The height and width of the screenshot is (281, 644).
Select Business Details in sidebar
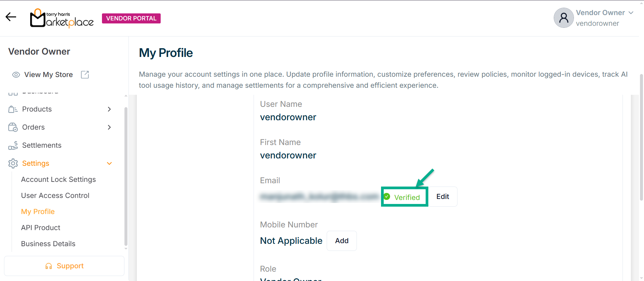[x=48, y=244]
